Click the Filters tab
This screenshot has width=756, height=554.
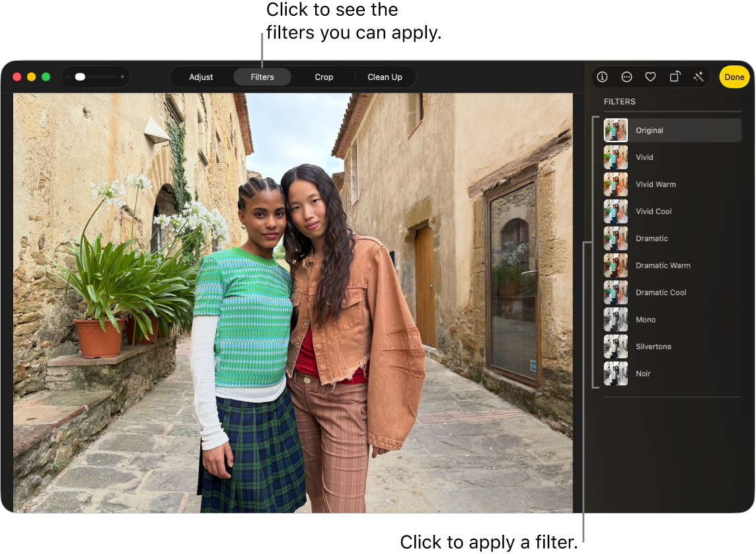point(262,77)
